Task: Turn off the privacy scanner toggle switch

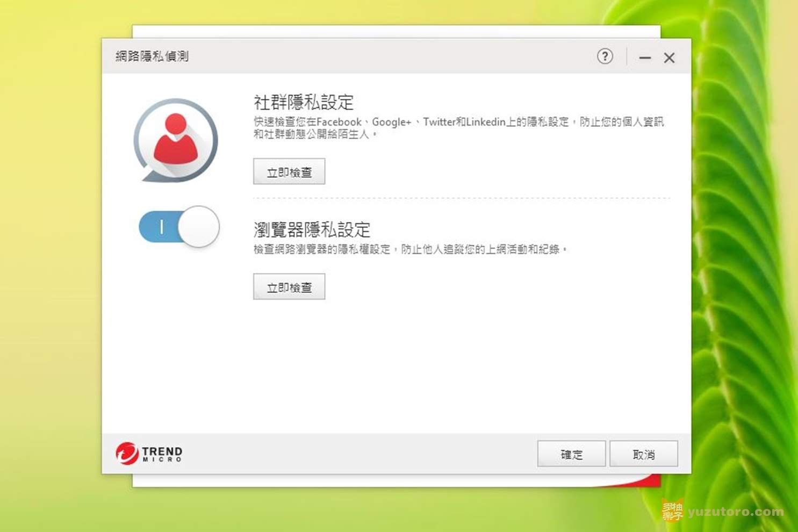Action: (x=179, y=227)
